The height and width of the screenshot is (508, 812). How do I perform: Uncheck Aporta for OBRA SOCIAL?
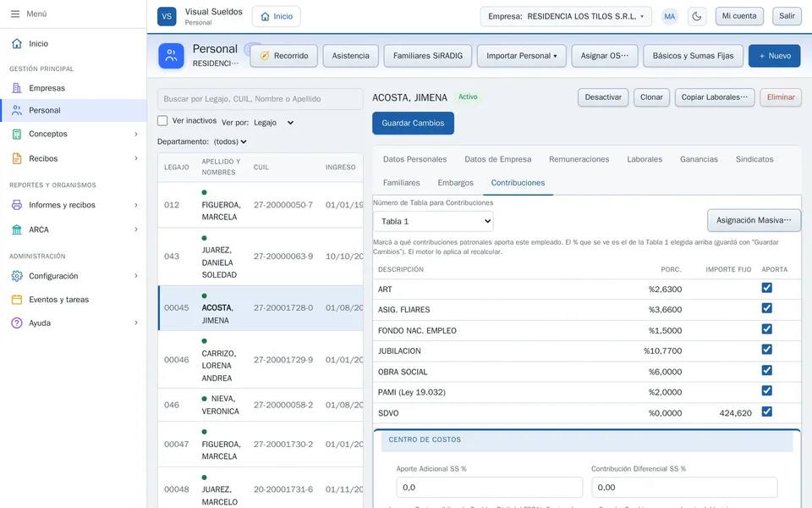click(767, 370)
